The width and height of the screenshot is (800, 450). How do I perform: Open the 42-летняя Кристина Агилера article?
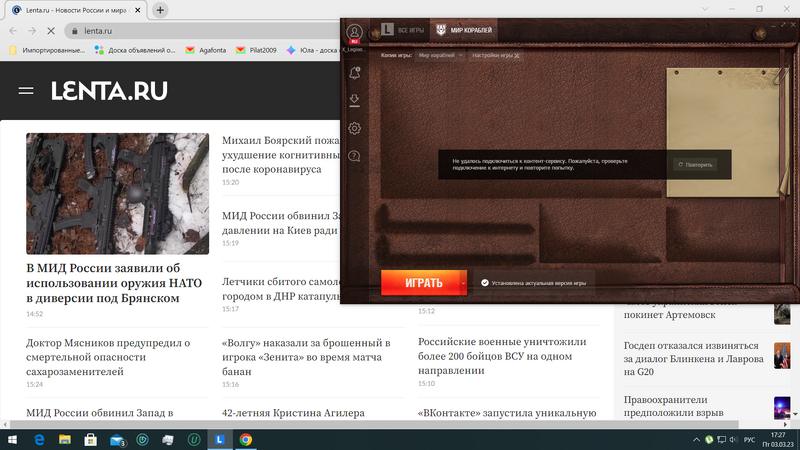(293, 413)
